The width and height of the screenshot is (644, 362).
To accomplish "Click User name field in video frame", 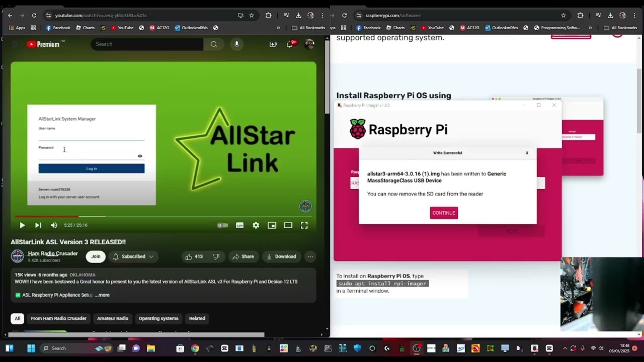I will (x=92, y=136).
